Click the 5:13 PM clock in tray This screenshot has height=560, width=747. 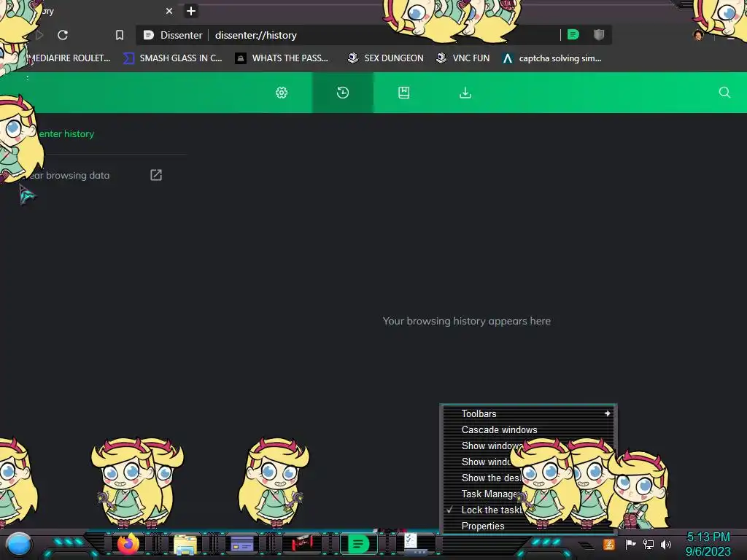click(x=708, y=537)
